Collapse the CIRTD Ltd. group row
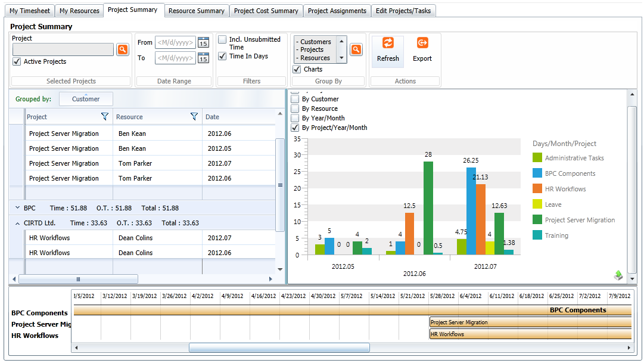Viewport: 644px width, 363px height. tap(17, 223)
